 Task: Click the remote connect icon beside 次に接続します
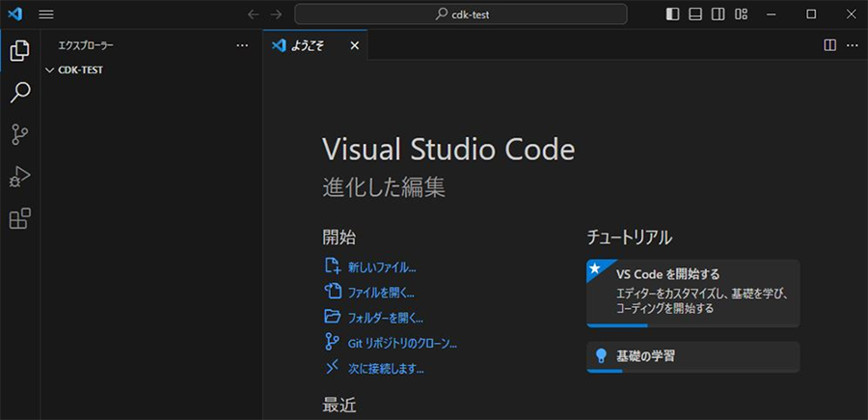tap(332, 367)
